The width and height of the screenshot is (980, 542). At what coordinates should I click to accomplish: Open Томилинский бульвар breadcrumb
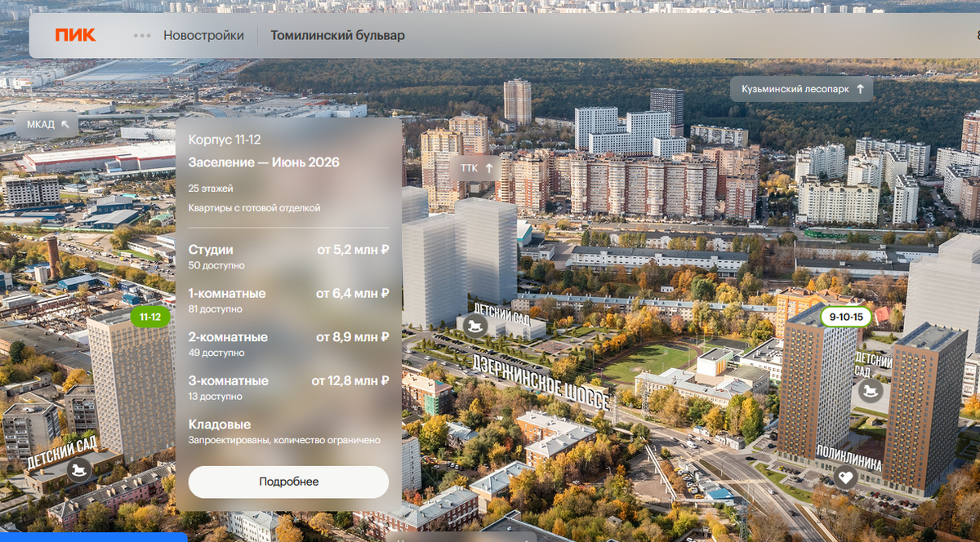click(337, 36)
